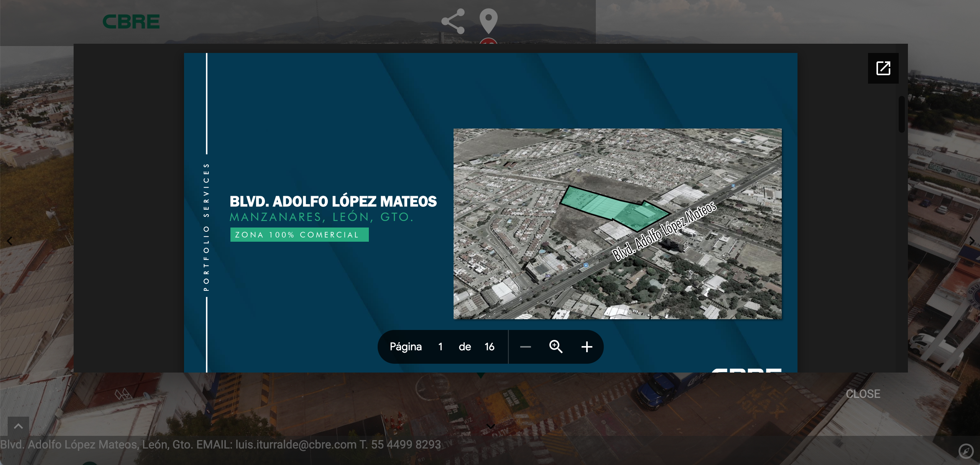Viewport: 980px width, 465px height.
Task: Click the compass icon in bottom corner
Action: click(x=966, y=451)
